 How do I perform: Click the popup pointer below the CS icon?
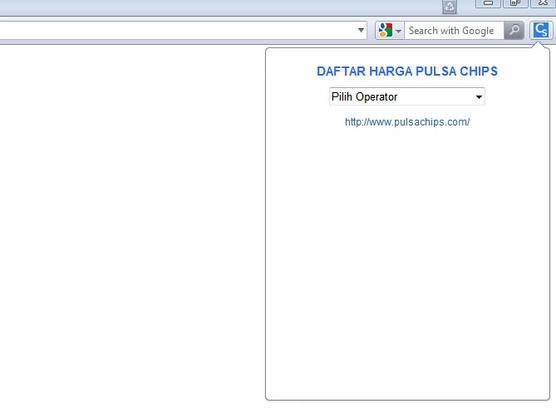coord(539,45)
